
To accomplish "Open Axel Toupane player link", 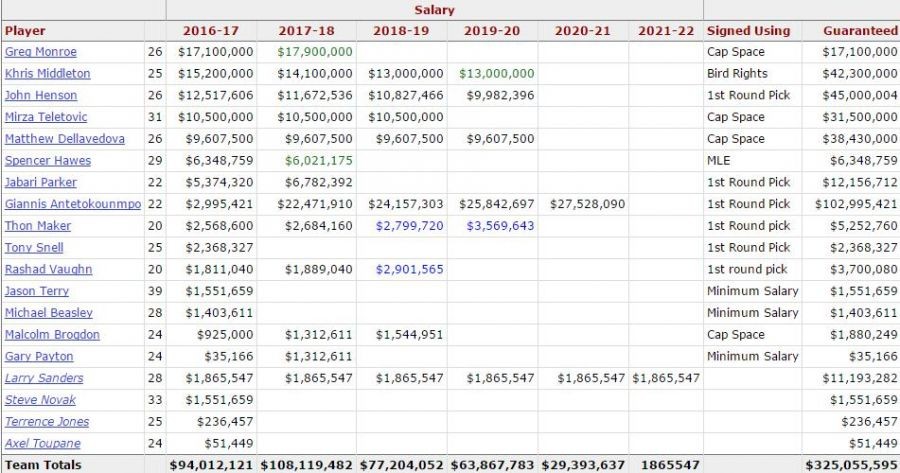I will (x=42, y=444).
